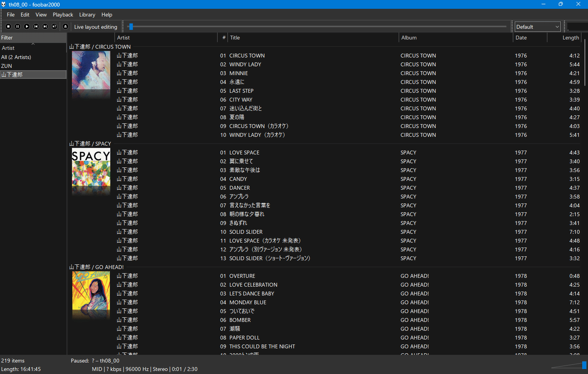Click the SPACY album cover thumbnail
This screenshot has height=374, width=588.
[x=91, y=168]
